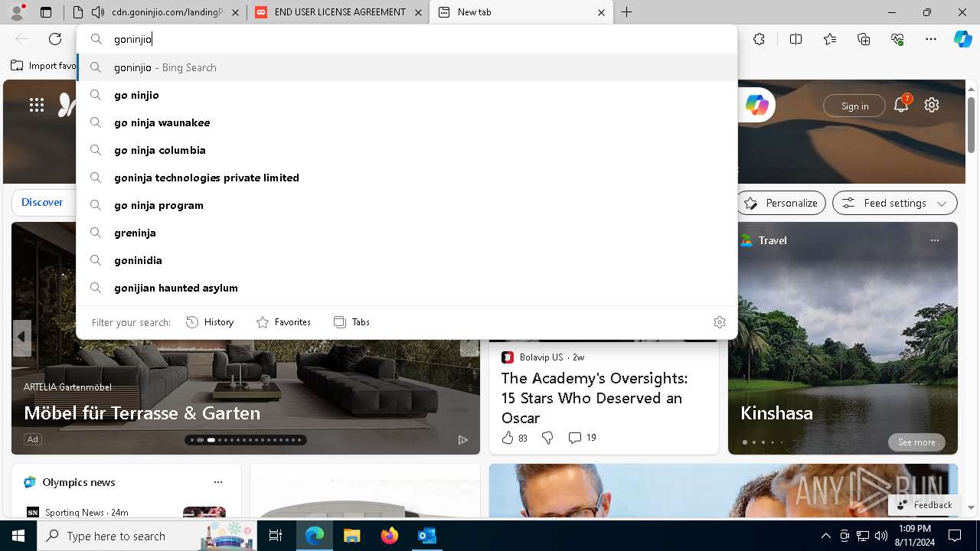Click the Sign in button

click(x=854, y=106)
